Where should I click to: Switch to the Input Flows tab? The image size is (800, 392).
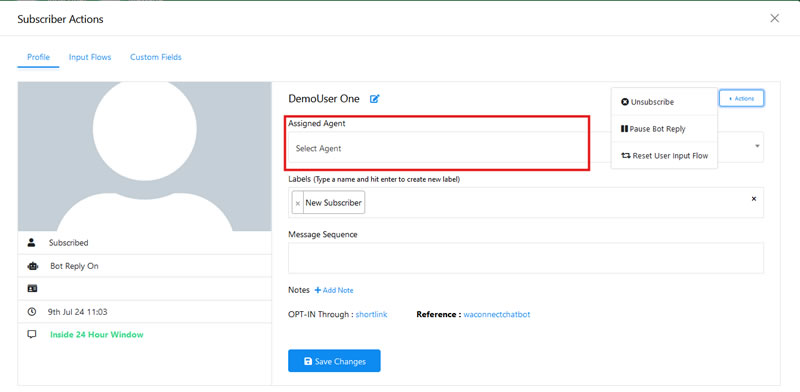(90, 57)
